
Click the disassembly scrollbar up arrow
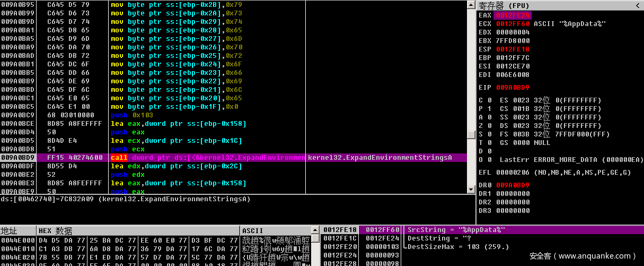[471, 5]
